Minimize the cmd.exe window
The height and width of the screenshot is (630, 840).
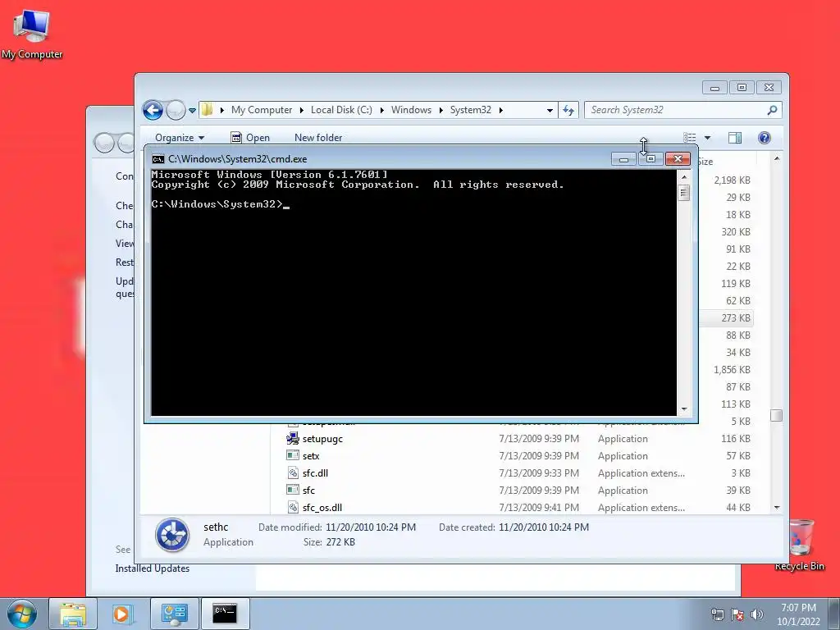click(623, 159)
